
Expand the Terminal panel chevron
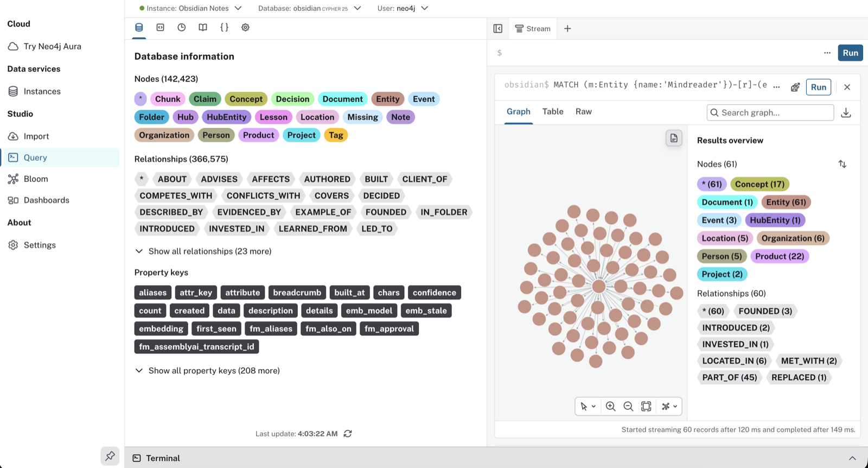[x=852, y=458]
